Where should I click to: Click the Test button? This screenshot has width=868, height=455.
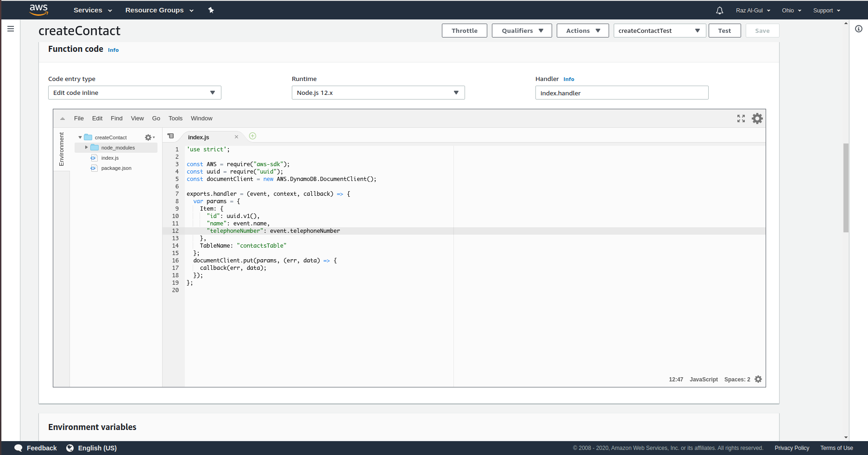(724, 31)
